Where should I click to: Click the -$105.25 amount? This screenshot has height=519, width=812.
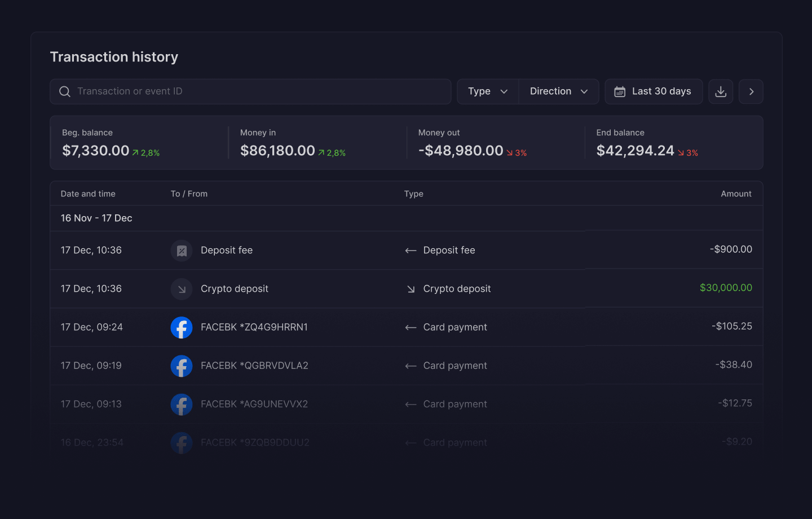(x=732, y=326)
